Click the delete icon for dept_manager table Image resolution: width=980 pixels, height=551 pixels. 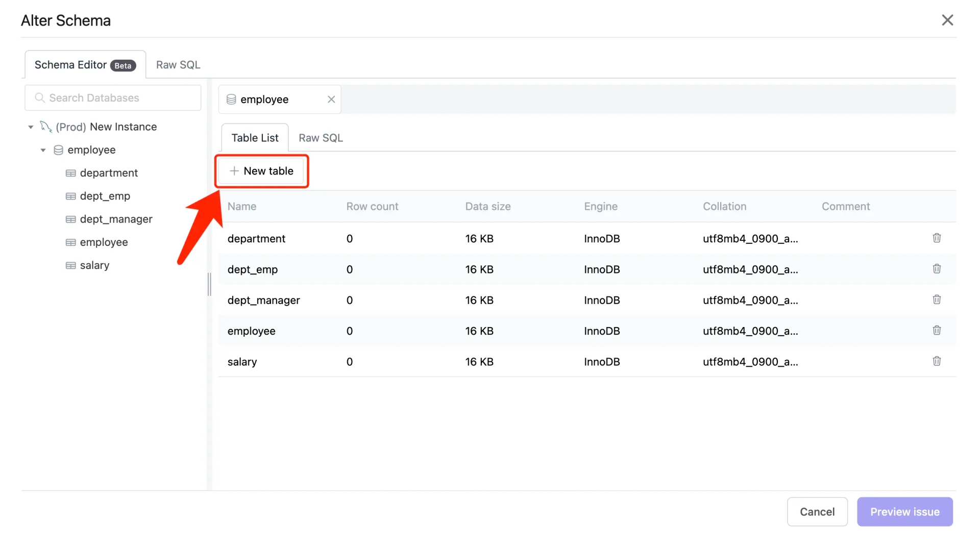tap(936, 299)
